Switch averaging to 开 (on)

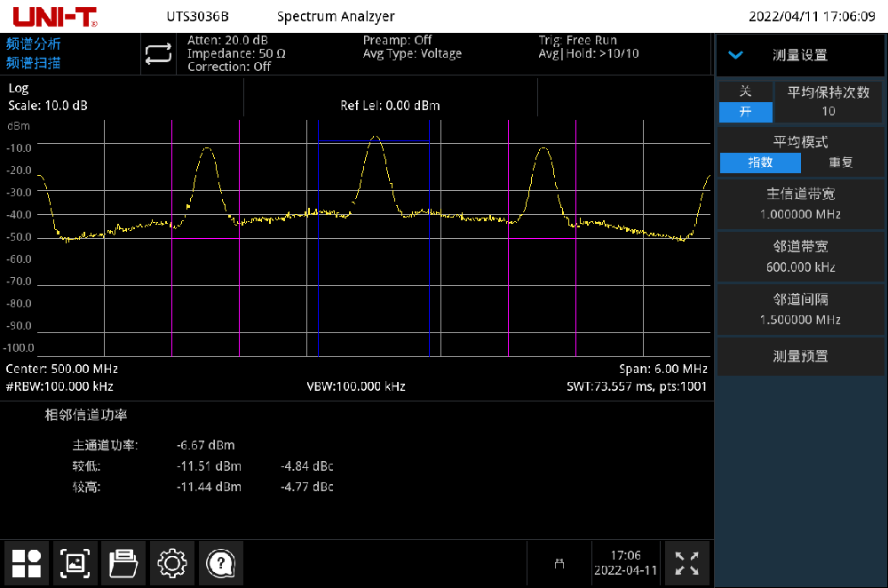tap(745, 112)
